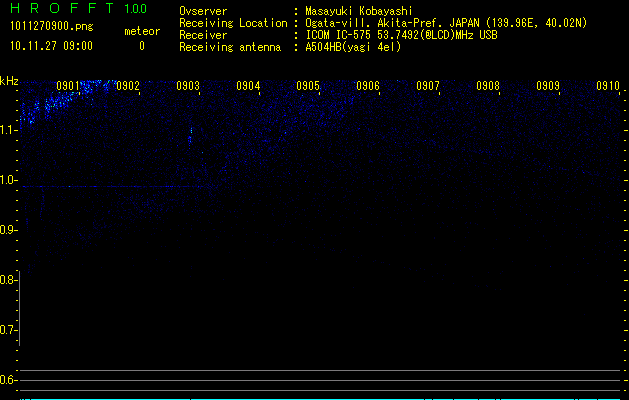
Task: Click the 1.0 frequency axis label
Action: (x=8, y=180)
